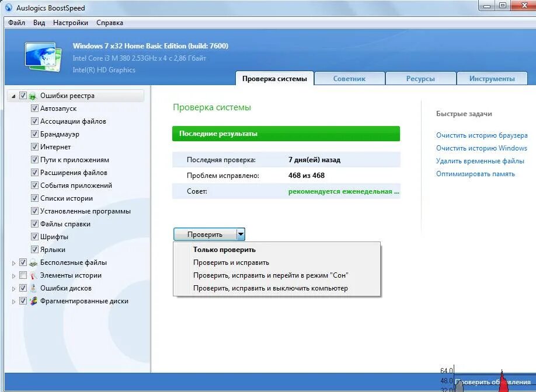Switch to the Советник tab
Viewport: 536px width, 392px height.
pyautogui.click(x=349, y=79)
